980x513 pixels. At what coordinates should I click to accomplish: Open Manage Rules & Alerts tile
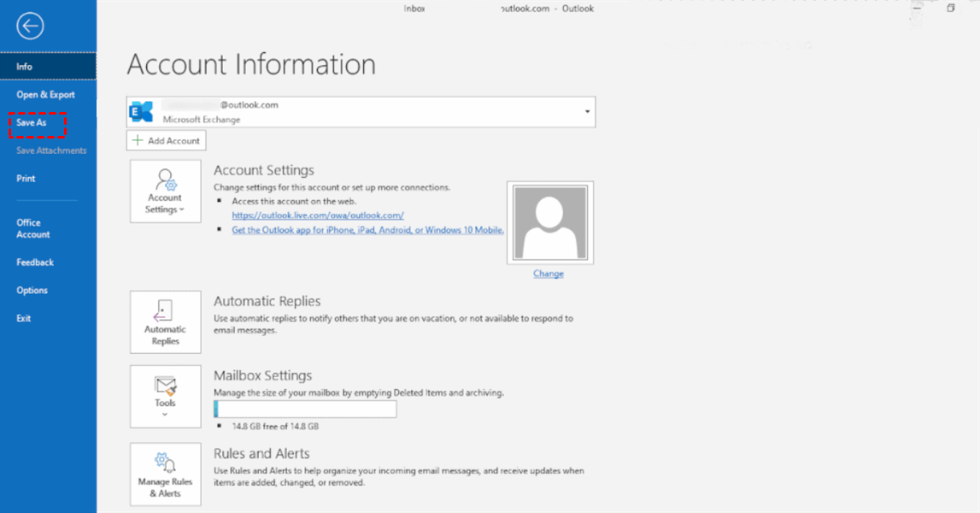165,475
